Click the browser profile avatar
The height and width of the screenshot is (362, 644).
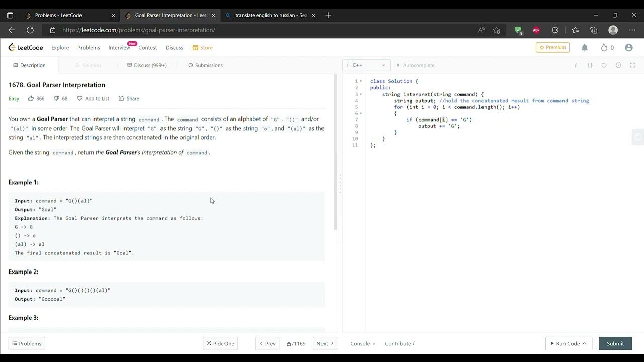click(x=613, y=30)
